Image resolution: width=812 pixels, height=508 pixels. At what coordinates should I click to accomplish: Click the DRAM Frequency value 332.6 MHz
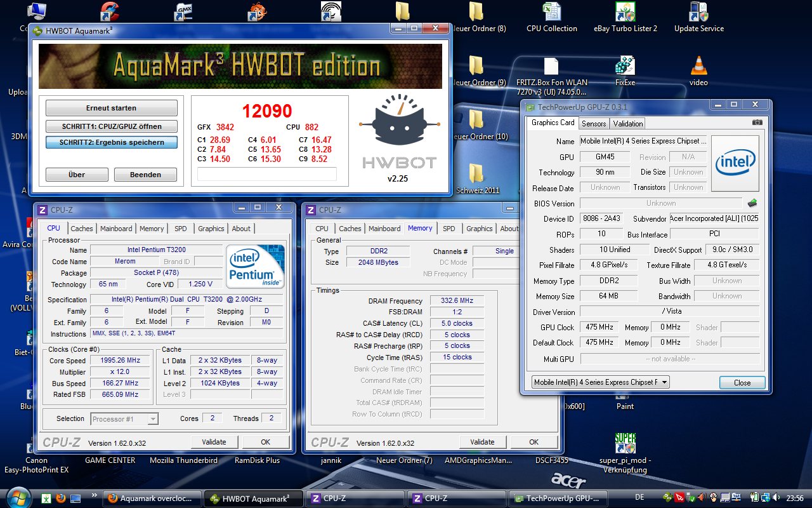(457, 301)
